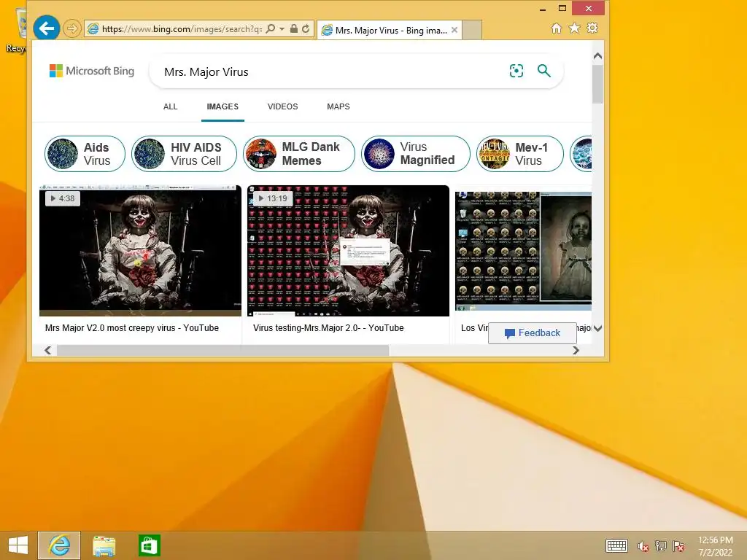Go back with the blue Back arrow
The image size is (747, 560).
[x=46, y=28]
